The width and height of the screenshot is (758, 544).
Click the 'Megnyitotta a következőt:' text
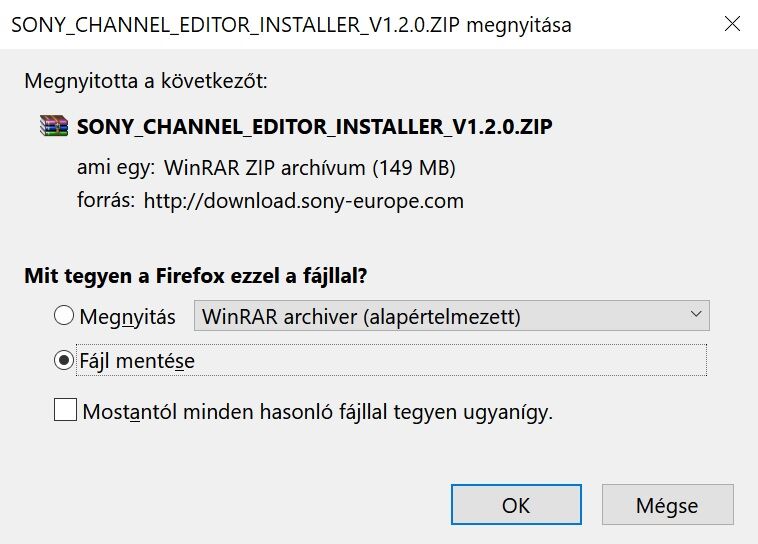click(x=146, y=79)
